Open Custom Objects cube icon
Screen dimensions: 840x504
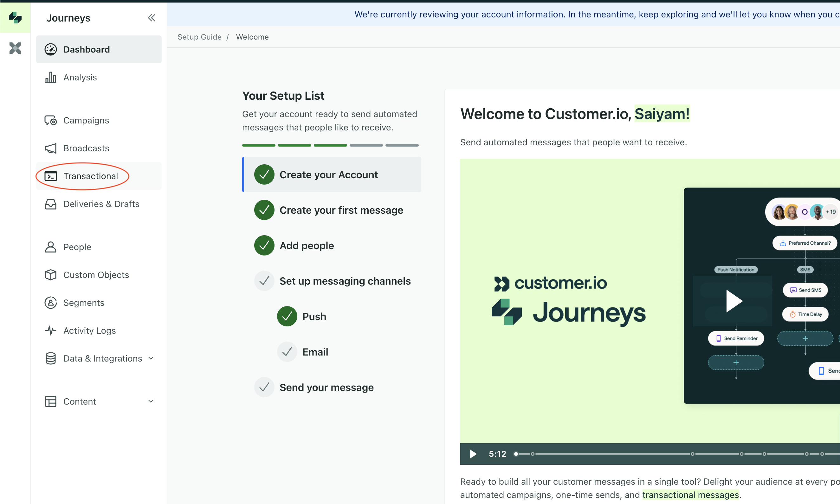pyautogui.click(x=50, y=275)
